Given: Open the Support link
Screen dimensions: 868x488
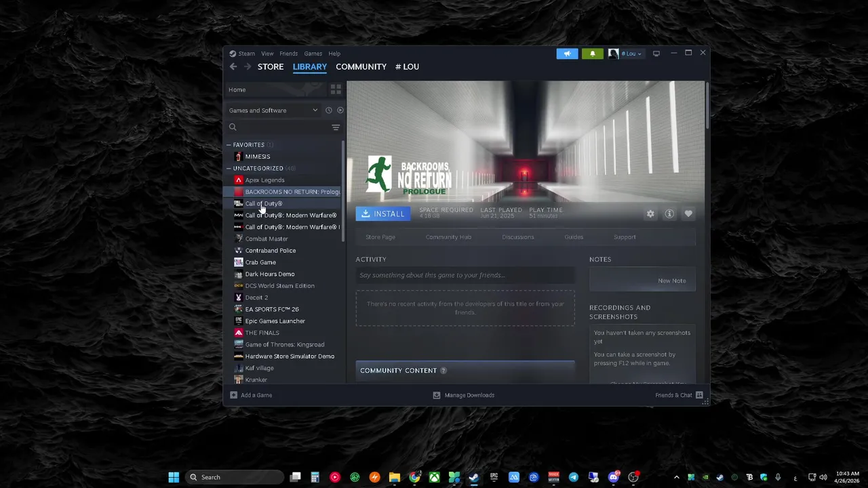Looking at the screenshot, I should tap(625, 237).
